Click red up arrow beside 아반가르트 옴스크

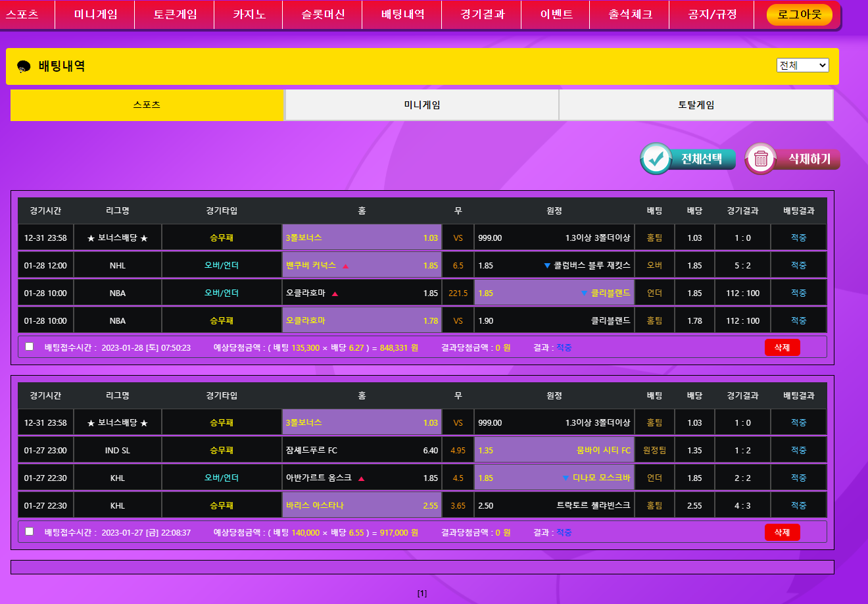click(361, 478)
